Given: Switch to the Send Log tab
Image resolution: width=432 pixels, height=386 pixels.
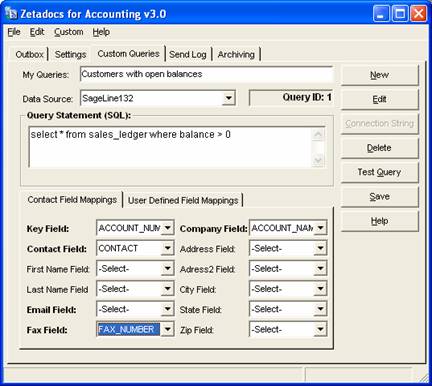Looking at the screenshot, I should 188,54.
